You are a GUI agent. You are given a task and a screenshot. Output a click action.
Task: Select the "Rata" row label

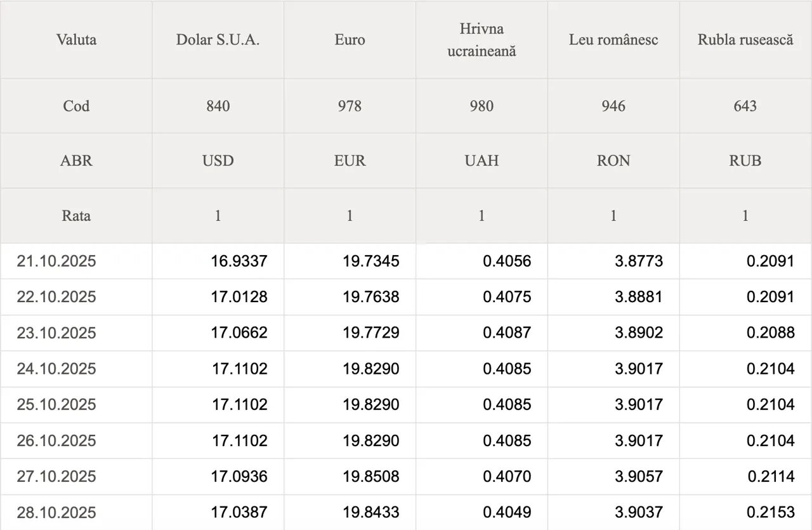[76, 216]
